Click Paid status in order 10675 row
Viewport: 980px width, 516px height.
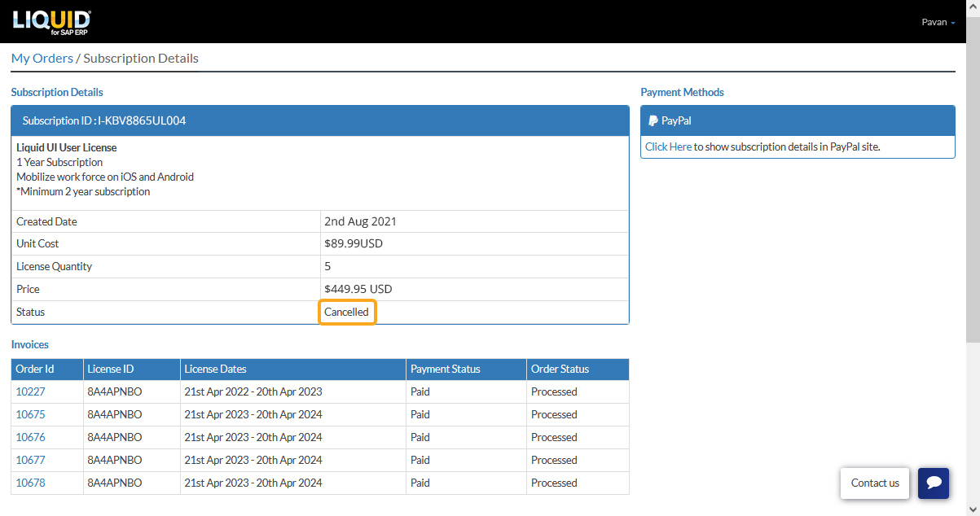click(420, 414)
